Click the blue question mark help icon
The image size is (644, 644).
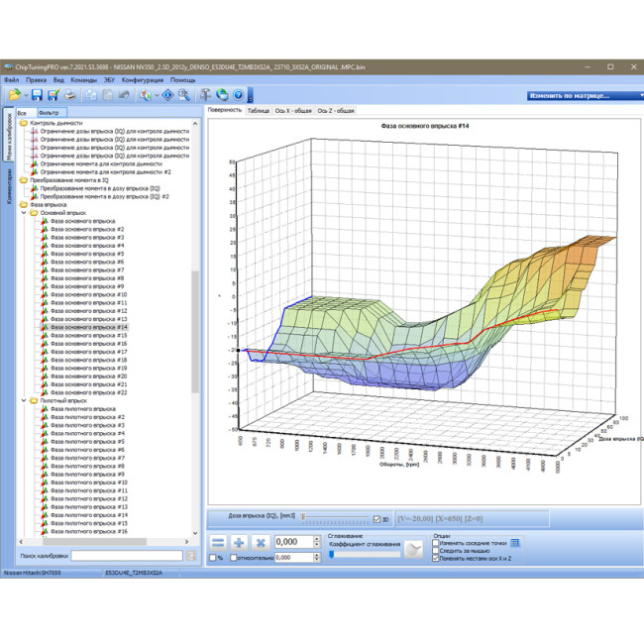pos(238,95)
